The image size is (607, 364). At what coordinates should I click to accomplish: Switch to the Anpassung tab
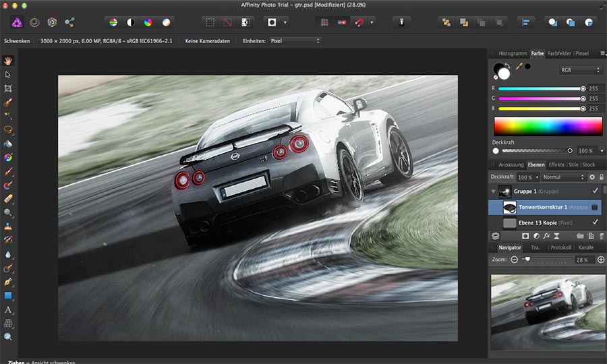[511, 164]
